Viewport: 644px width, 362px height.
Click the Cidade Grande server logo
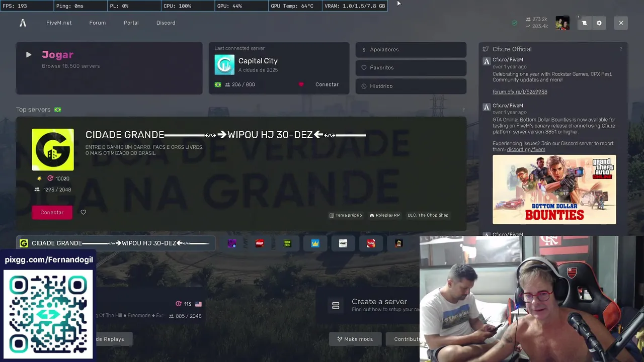click(x=53, y=150)
